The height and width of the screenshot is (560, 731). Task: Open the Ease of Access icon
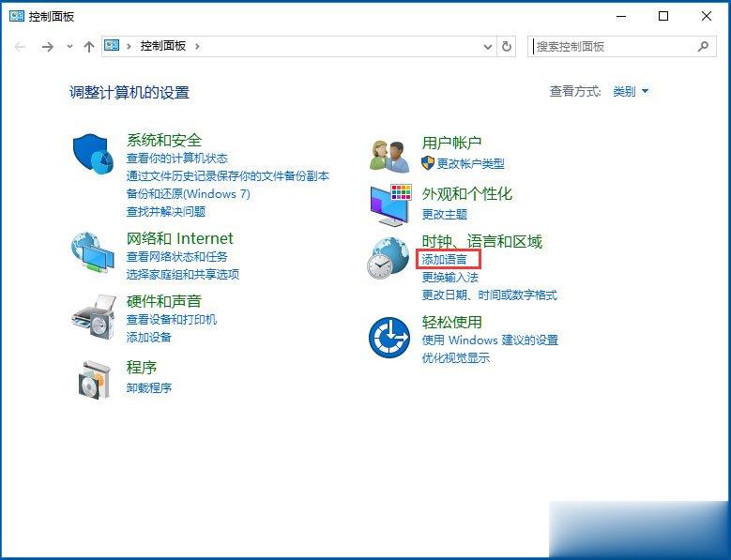click(389, 338)
